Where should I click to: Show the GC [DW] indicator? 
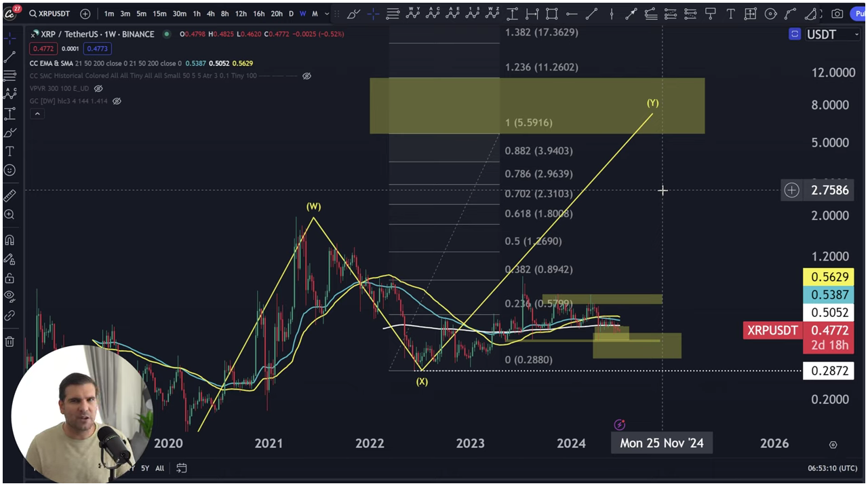pyautogui.click(x=117, y=101)
